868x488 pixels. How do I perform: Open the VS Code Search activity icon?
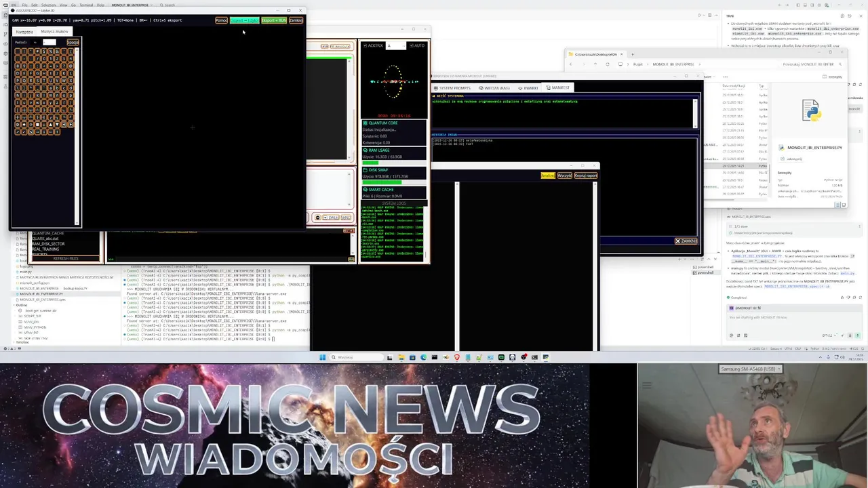(x=5, y=24)
